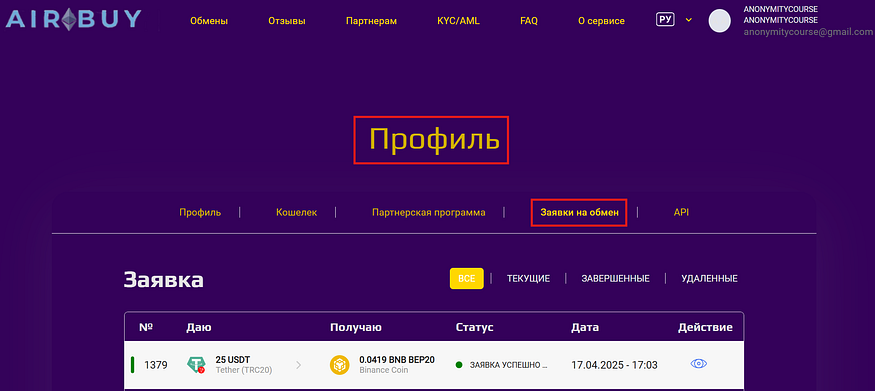Click the № column header

(x=146, y=327)
